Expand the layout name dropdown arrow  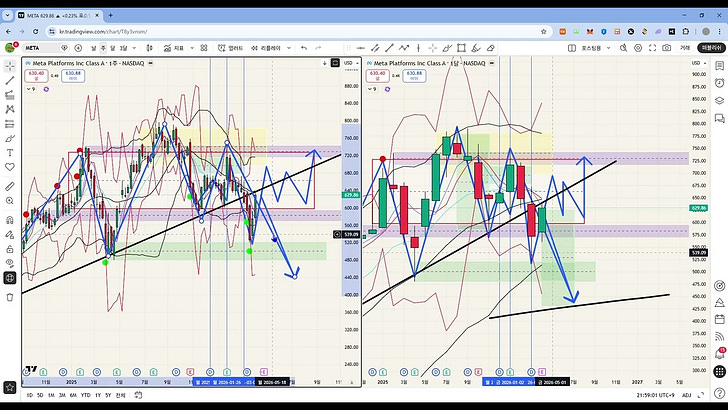click(609, 48)
